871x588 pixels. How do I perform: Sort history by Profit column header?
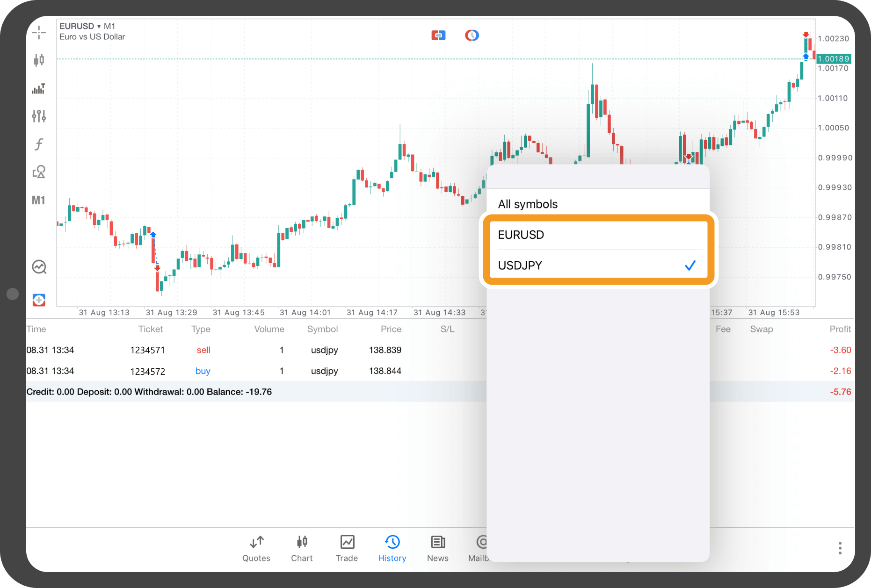coord(840,329)
